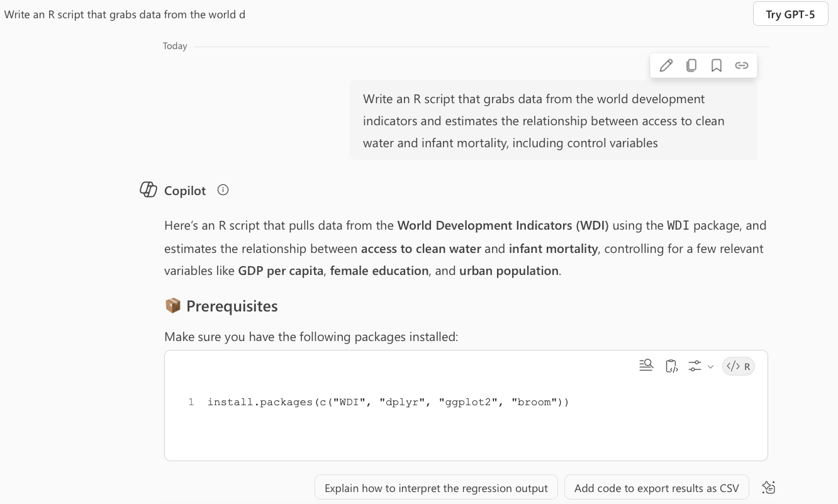This screenshot has height=504, width=838.
Task: Bookmark the prompt using the bookmark icon
Action: click(x=717, y=65)
